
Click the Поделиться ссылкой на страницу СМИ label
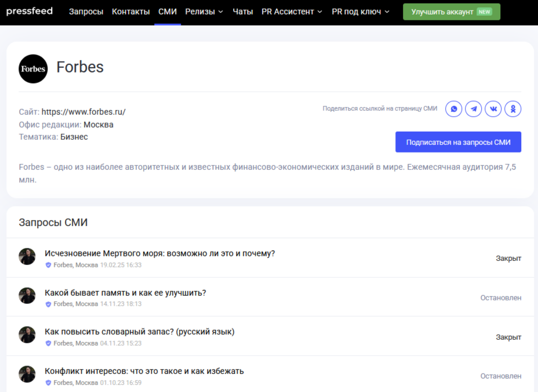[380, 108]
